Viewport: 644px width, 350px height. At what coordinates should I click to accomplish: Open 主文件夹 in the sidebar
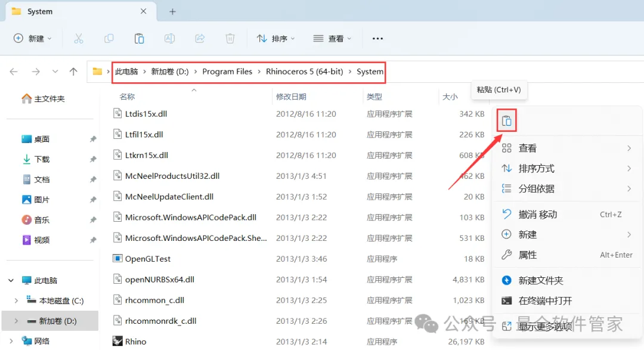tap(43, 98)
